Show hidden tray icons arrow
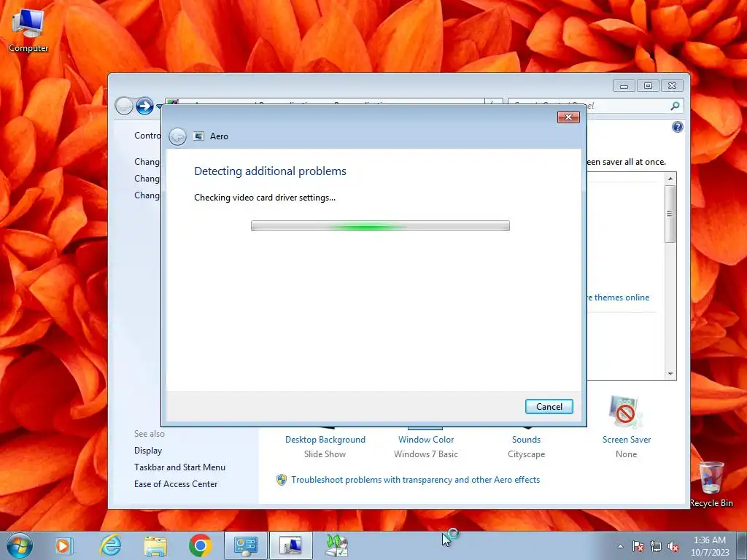Screen dimensions: 747x560 pyautogui.click(x=620, y=546)
